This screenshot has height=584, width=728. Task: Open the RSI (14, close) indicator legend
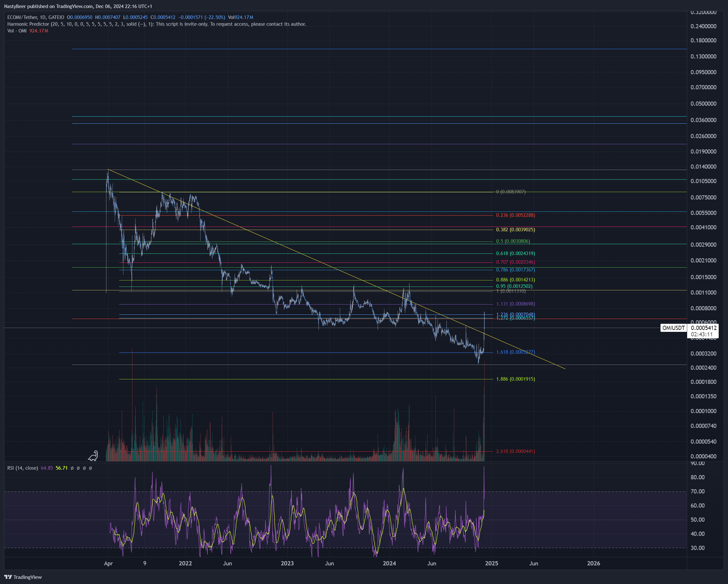pos(22,468)
